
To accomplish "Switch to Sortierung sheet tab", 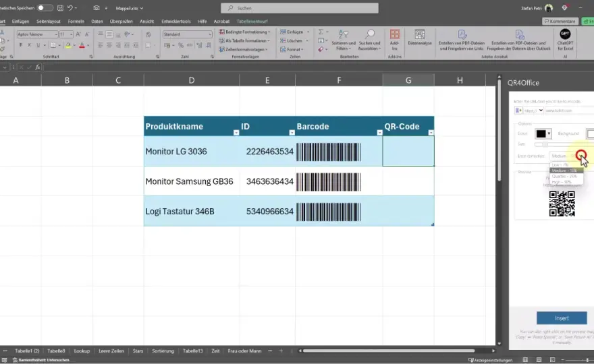I will pyautogui.click(x=163, y=351).
